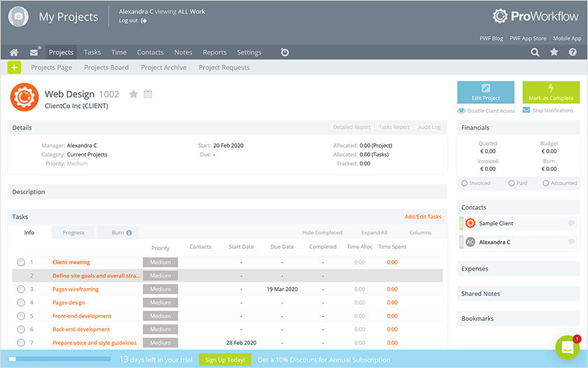Click the Edit Project button
Screen dimensions: 588x368
pyautogui.click(x=486, y=93)
